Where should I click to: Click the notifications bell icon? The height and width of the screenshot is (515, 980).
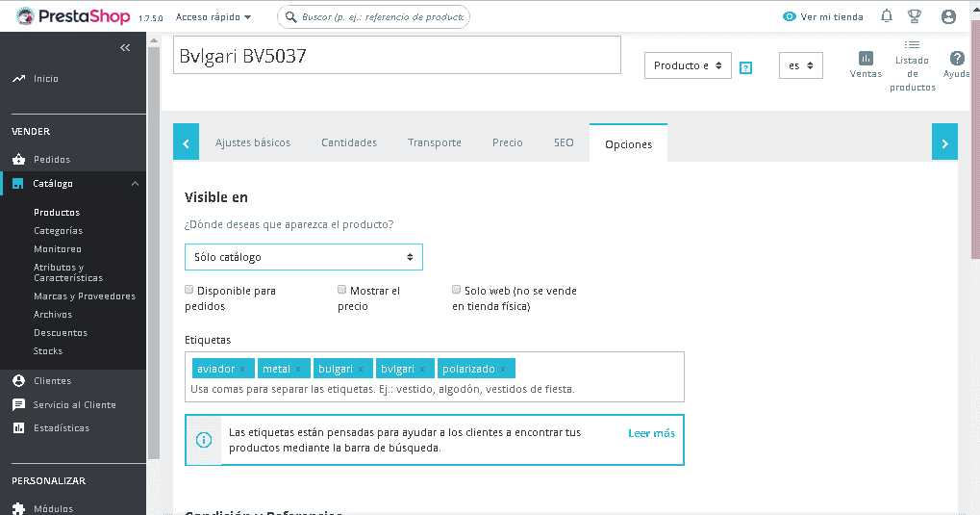(x=886, y=16)
